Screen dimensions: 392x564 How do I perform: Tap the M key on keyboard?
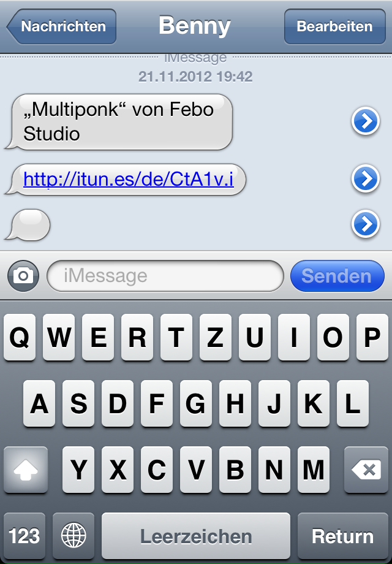coord(314,470)
